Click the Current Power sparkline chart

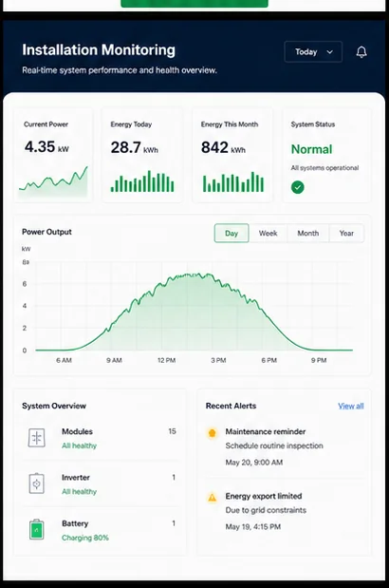click(53, 181)
